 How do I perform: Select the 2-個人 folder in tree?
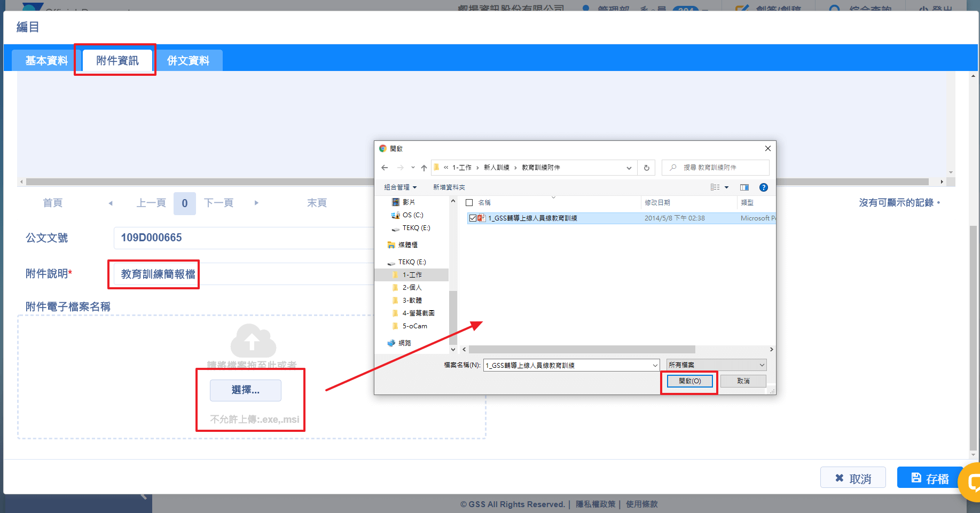pyautogui.click(x=412, y=288)
